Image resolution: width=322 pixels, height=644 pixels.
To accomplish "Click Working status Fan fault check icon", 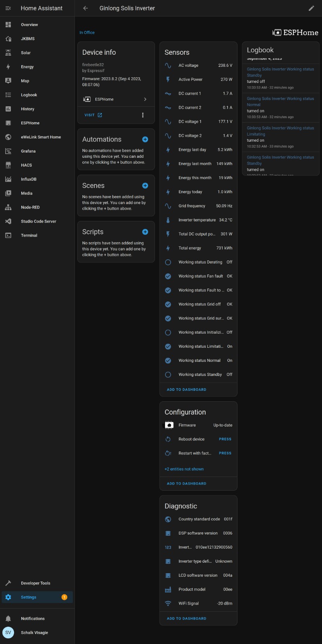I will 168,276.
